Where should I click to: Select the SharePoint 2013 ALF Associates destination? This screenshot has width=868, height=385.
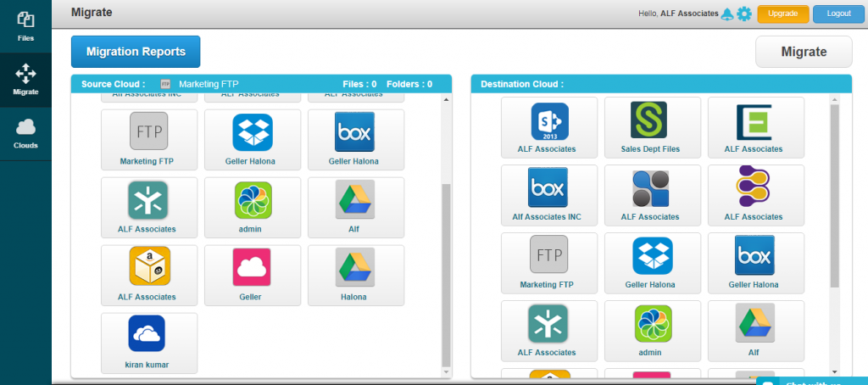pyautogui.click(x=549, y=127)
